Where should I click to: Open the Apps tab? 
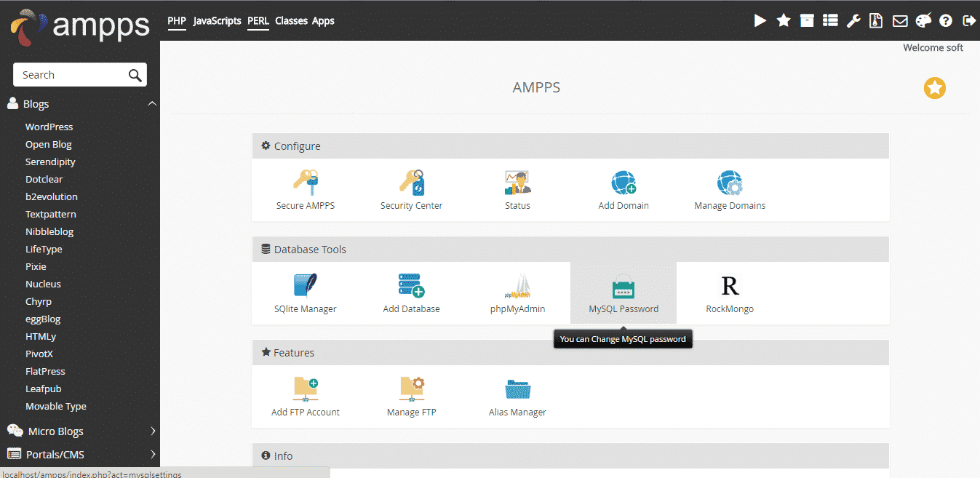tap(323, 20)
